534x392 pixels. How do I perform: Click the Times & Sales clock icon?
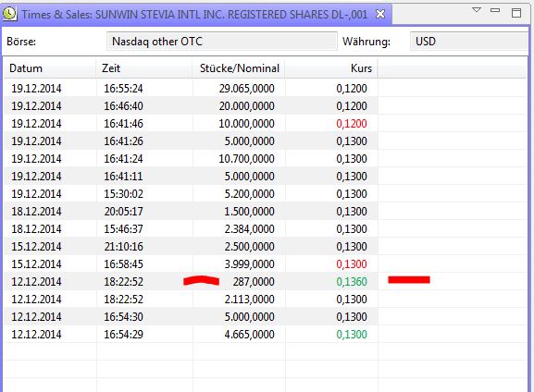[9, 14]
